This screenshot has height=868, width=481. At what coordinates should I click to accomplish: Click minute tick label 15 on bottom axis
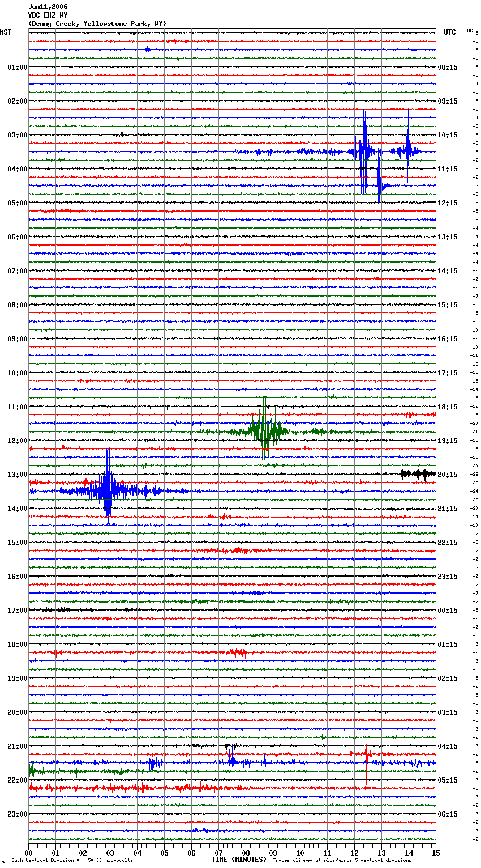(x=436, y=853)
